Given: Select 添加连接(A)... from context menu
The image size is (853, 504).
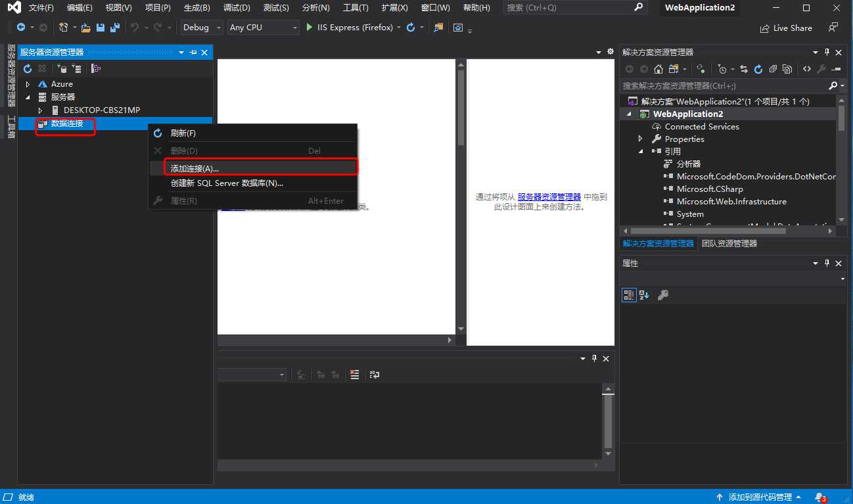Looking at the screenshot, I should point(195,168).
